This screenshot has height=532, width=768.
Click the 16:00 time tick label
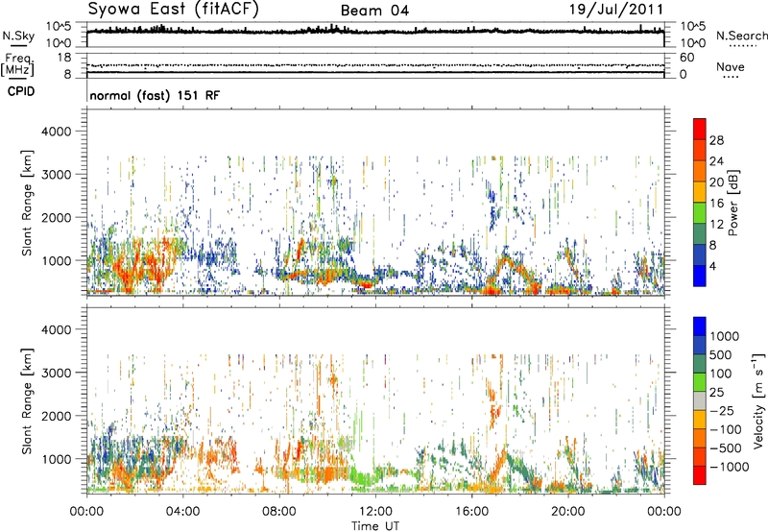point(471,512)
